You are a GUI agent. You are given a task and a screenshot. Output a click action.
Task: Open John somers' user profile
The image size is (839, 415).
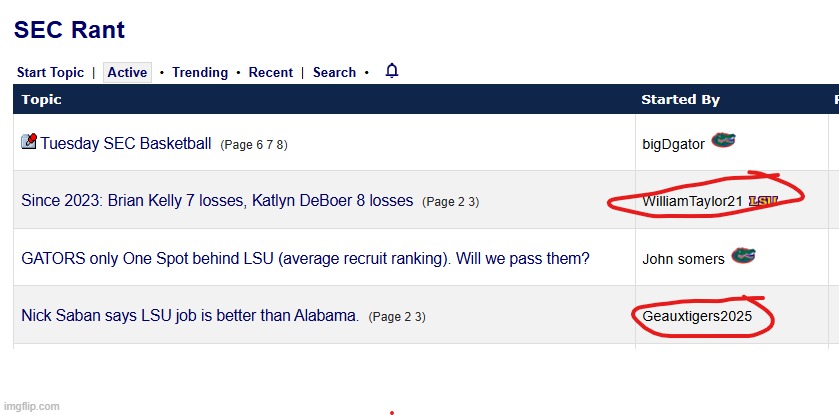[x=683, y=259]
